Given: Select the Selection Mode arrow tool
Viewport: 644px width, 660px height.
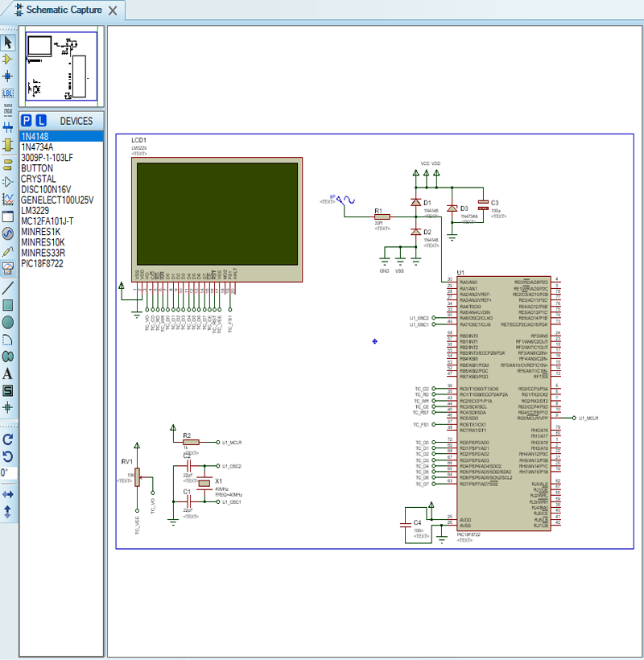Looking at the screenshot, I should click(x=8, y=42).
